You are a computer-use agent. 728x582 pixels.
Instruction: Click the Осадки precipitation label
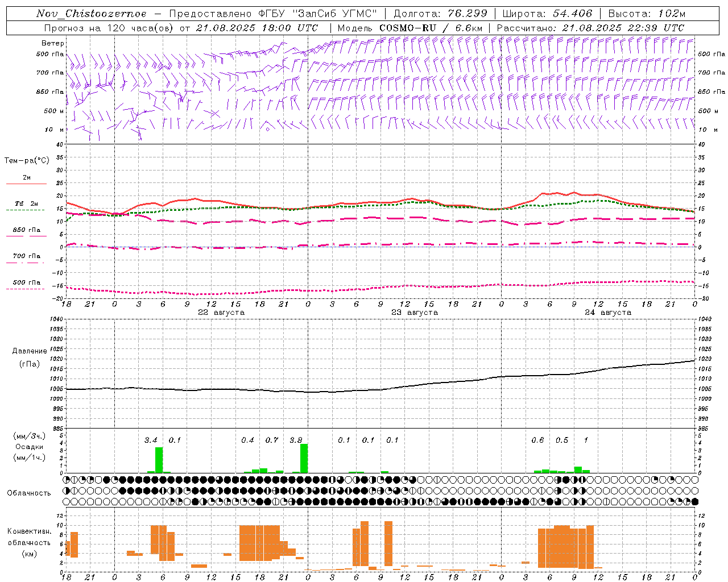point(29,447)
